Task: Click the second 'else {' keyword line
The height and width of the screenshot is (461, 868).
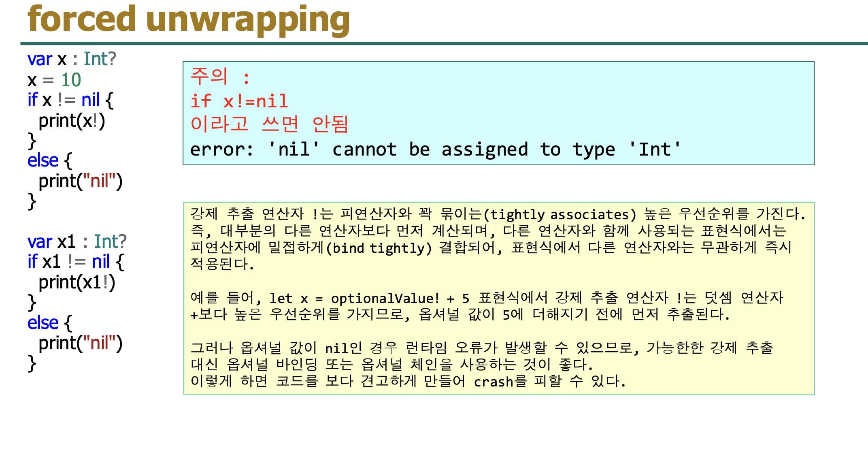Action: 49,323
